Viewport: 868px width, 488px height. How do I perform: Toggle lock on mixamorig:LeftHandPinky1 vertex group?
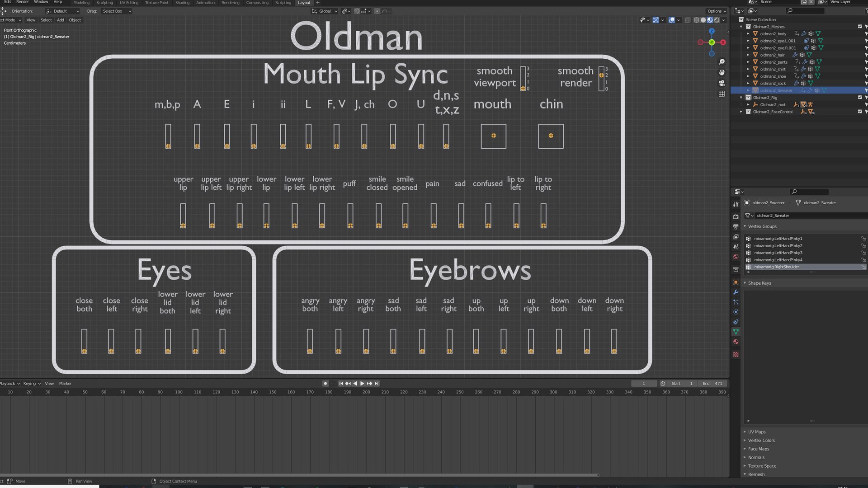point(863,239)
